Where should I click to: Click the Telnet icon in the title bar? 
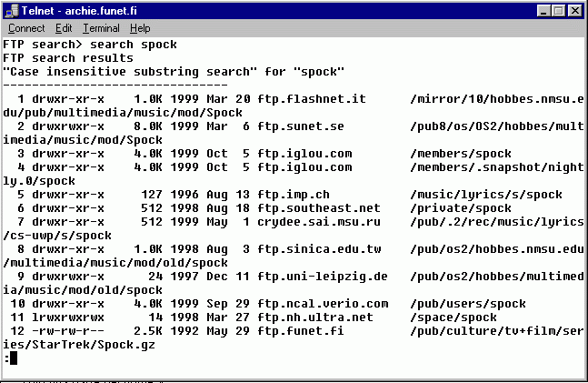tap(12, 11)
